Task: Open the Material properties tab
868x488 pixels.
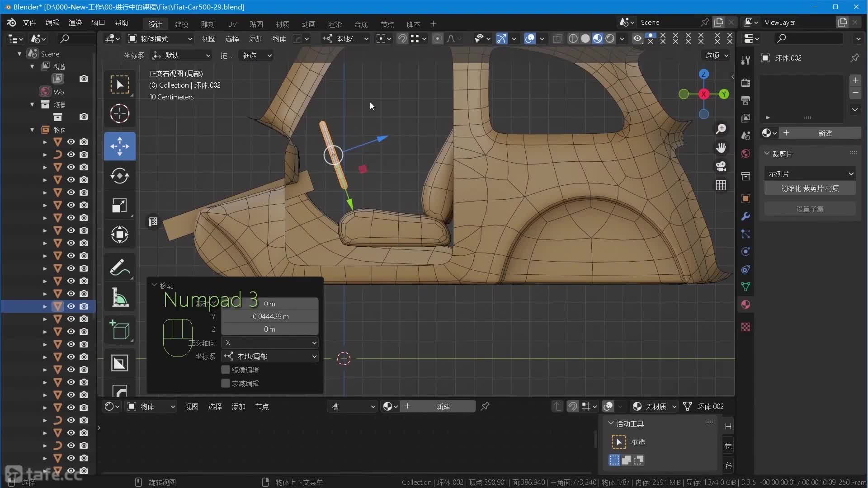Action: 746,305
